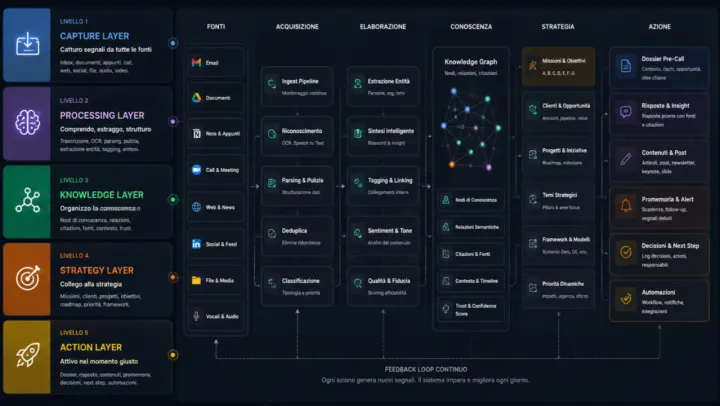Screen dimensions: 720x406
Task: Click the green connector dot of Knowledge Layer
Action: (x=173, y=199)
